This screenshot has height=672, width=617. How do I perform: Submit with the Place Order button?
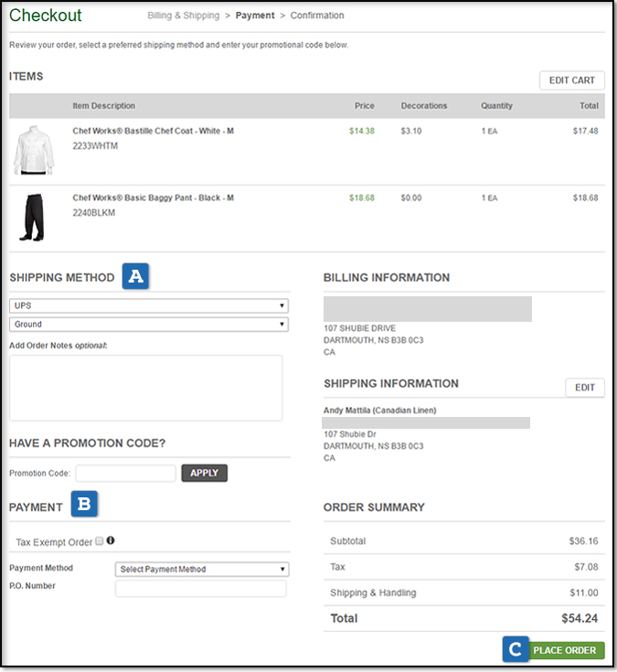click(564, 650)
